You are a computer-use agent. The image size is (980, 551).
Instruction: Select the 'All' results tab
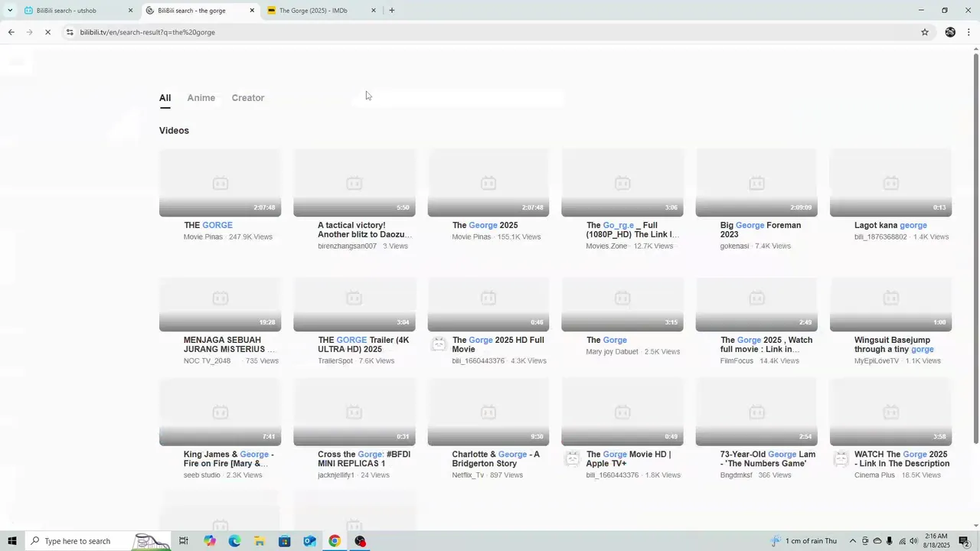[x=165, y=98]
